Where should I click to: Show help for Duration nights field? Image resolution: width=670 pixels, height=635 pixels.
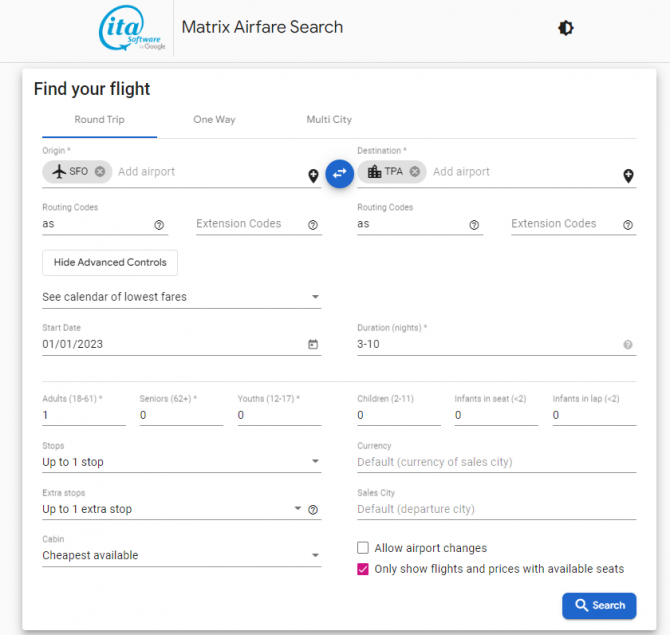coord(628,344)
